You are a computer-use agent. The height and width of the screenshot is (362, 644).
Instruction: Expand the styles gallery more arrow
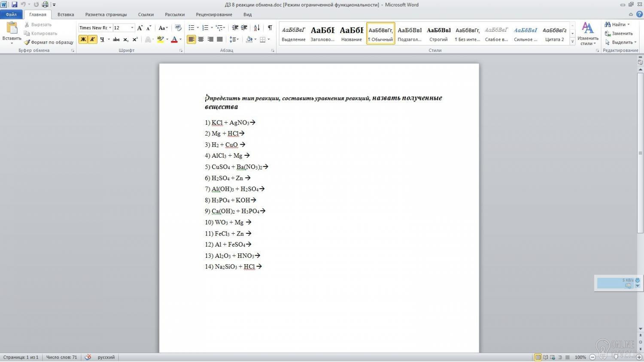pos(572,42)
